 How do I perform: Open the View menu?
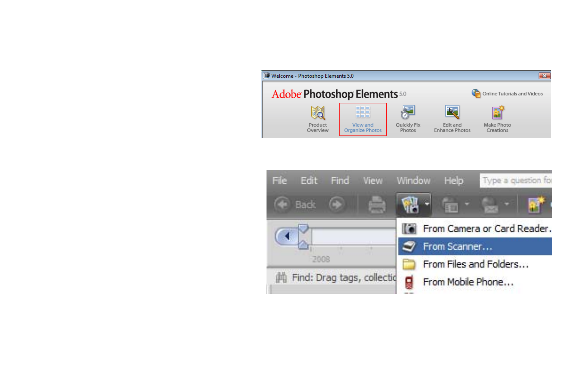click(373, 181)
